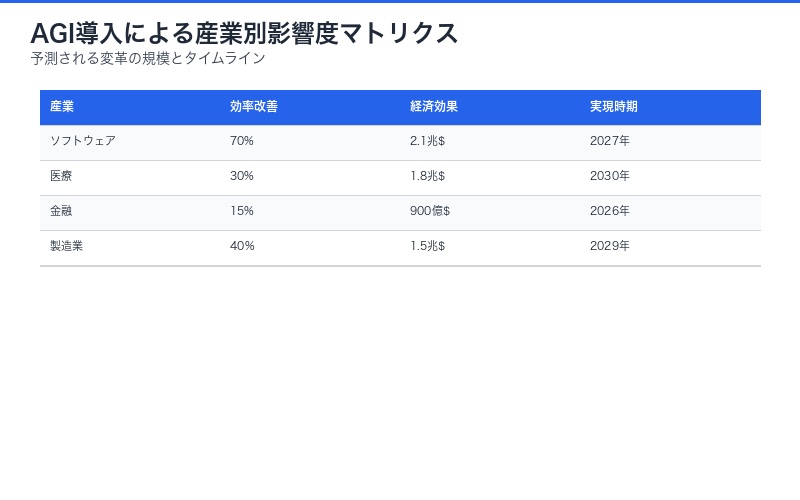Click the 2029年 timeline cell
800x500 pixels.
pyautogui.click(x=610, y=247)
